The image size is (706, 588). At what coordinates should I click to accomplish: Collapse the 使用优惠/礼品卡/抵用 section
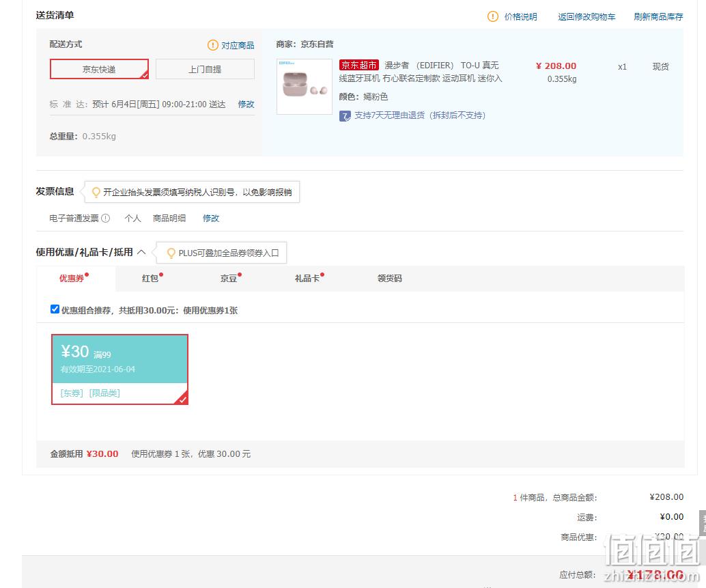pos(141,252)
